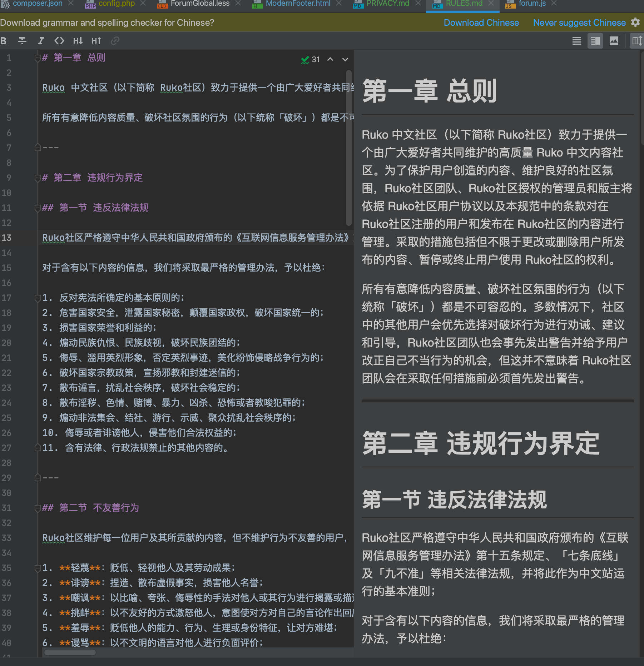Collapse fold at line 29 horizontal rule
This screenshot has height=666, width=644.
click(x=38, y=478)
